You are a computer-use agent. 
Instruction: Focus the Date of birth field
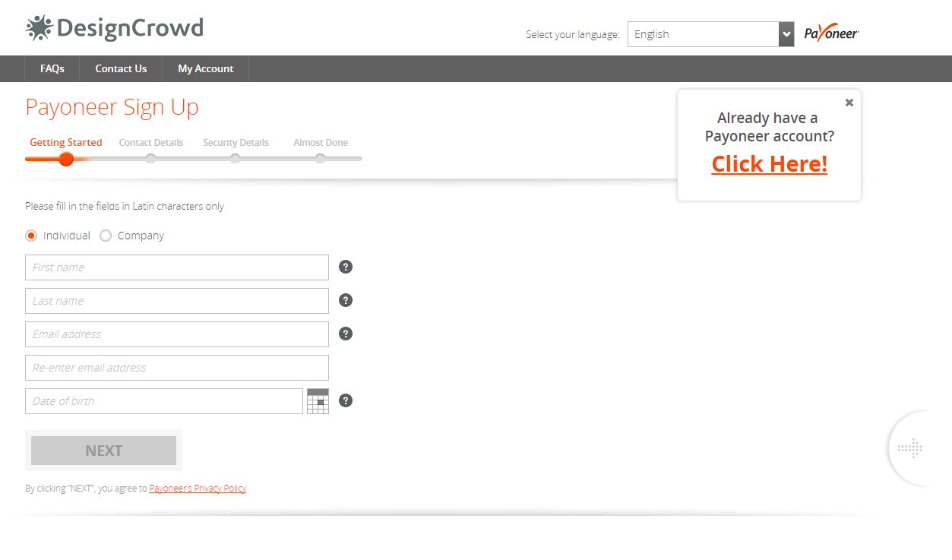pos(164,401)
